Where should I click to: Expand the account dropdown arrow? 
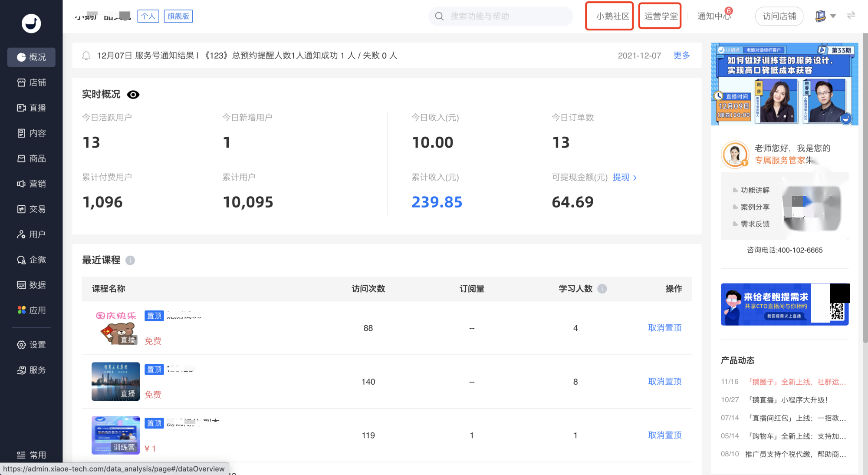pyautogui.click(x=833, y=16)
